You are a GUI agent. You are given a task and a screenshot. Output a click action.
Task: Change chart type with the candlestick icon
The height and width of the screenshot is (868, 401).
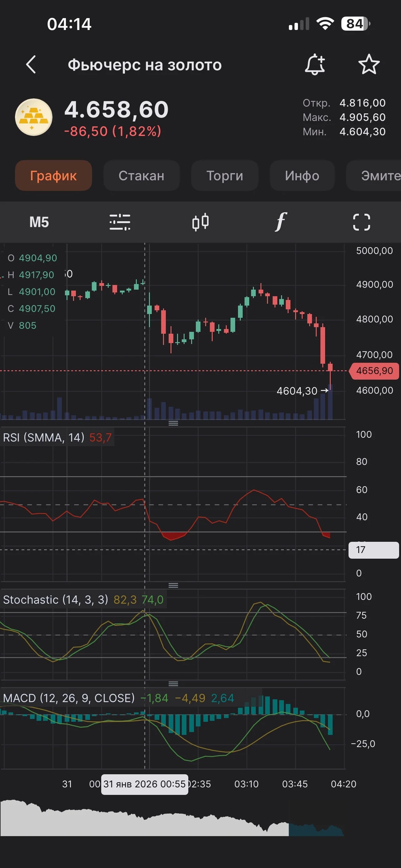pyautogui.click(x=200, y=222)
